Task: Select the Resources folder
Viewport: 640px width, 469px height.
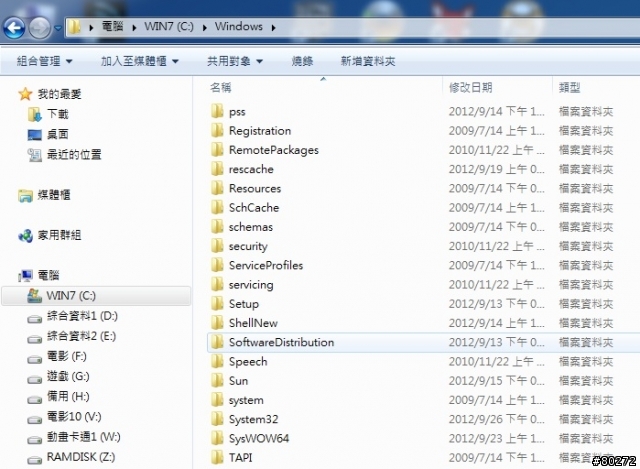Action: click(x=246, y=188)
